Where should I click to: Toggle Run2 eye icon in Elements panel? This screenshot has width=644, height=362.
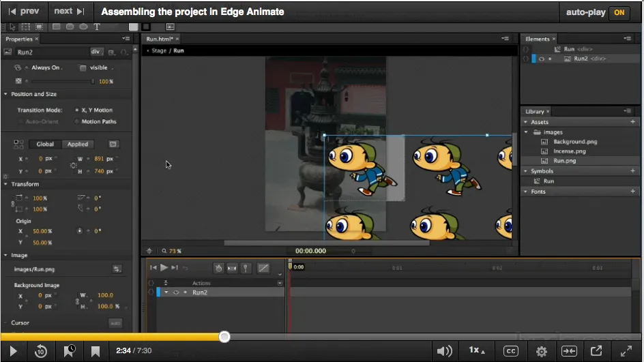pos(541,59)
